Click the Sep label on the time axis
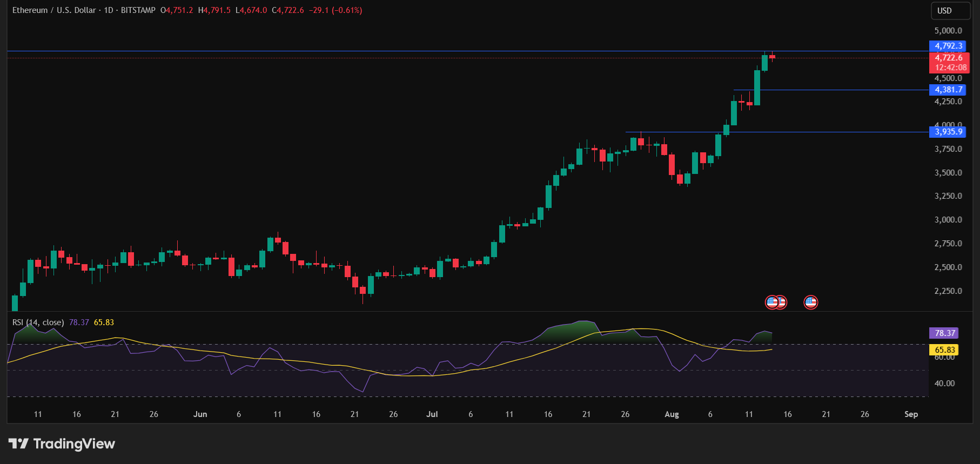This screenshot has width=980, height=464. (x=911, y=414)
